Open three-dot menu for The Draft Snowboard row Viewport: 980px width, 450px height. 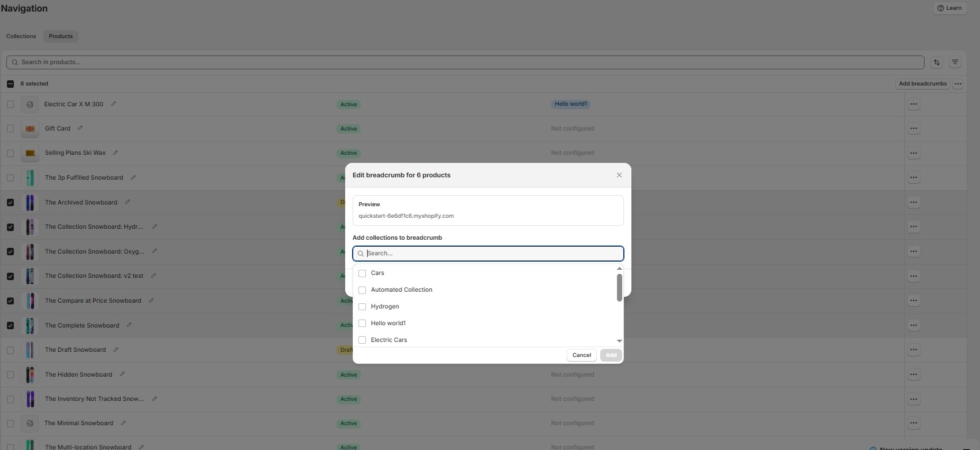click(x=914, y=350)
